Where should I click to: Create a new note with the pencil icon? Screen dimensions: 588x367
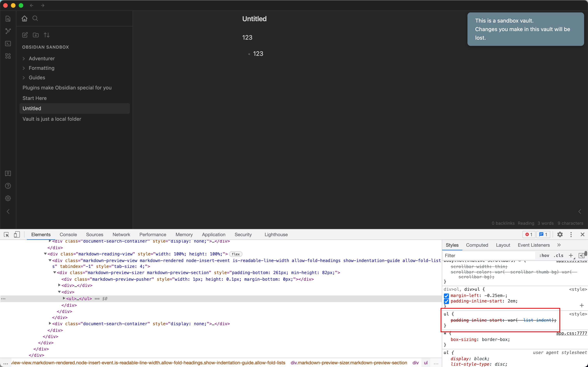pos(25,35)
